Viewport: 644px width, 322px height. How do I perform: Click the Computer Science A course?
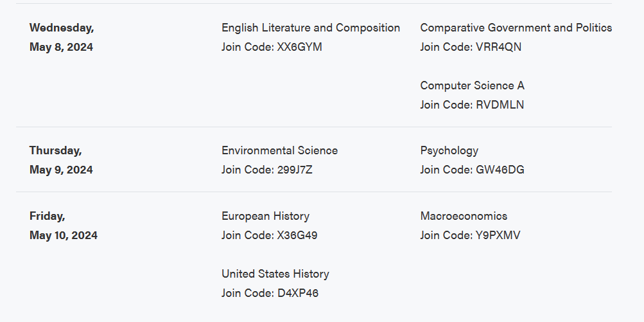point(472,85)
